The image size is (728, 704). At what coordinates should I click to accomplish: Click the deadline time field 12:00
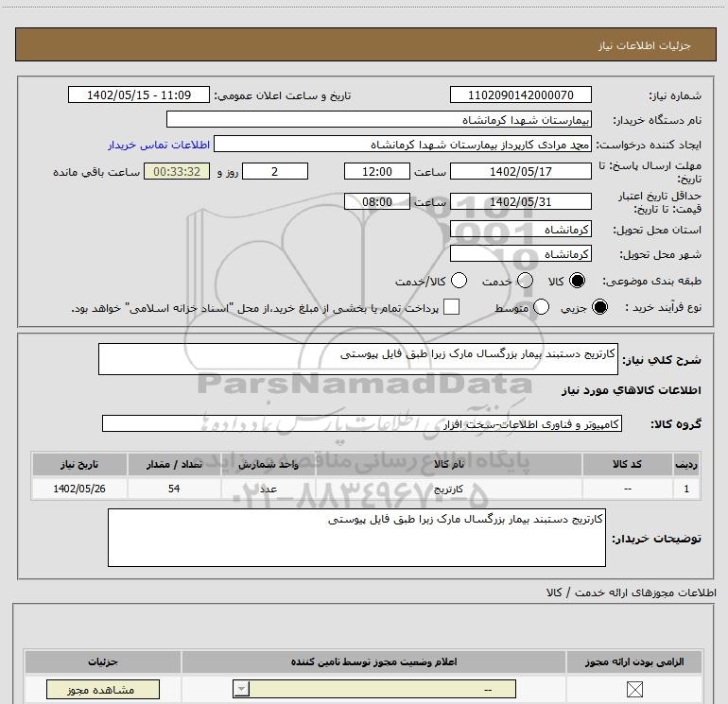coord(377,172)
